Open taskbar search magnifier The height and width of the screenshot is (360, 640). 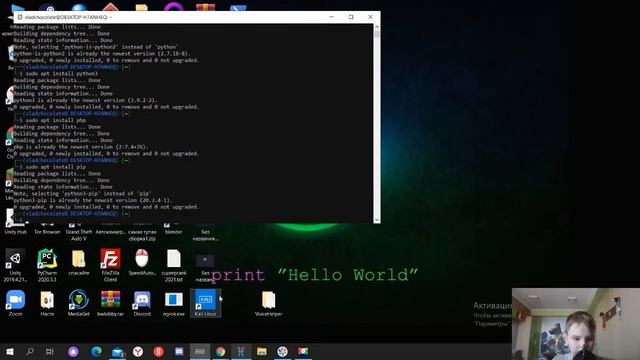click(30, 351)
